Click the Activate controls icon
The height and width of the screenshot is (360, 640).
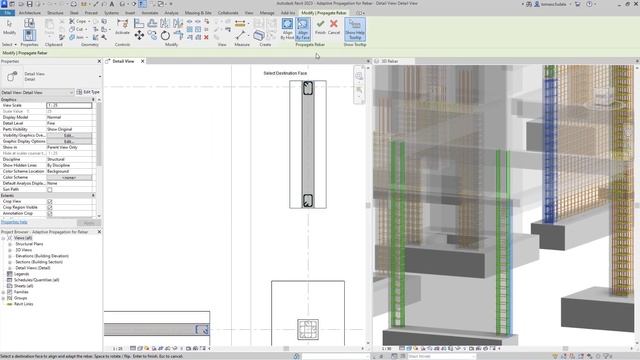pyautogui.click(x=122, y=27)
